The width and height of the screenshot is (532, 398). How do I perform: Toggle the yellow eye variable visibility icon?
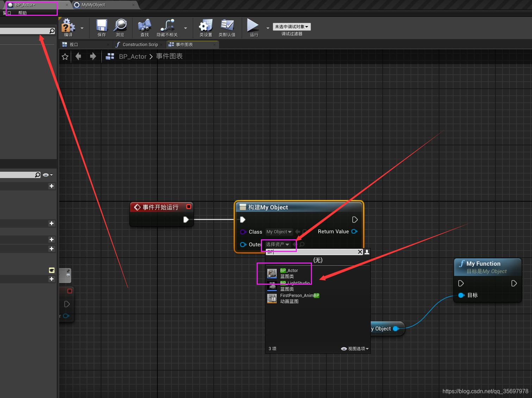click(52, 270)
